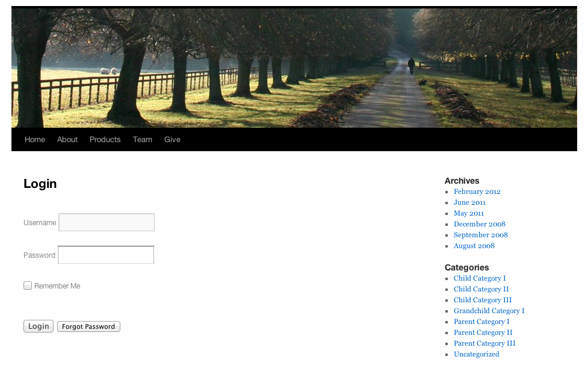Open the Grandchild Category I link
Image resolution: width=588 pixels, height=374 pixels.
489,310
